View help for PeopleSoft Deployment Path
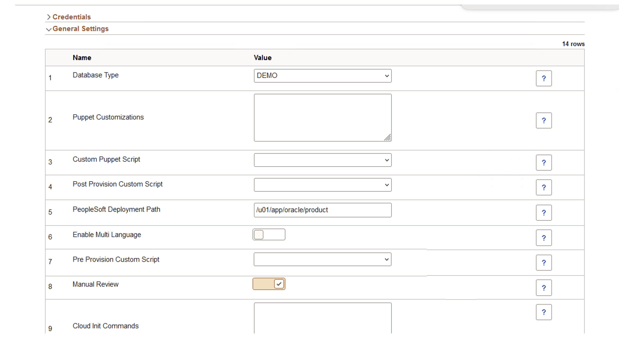Screen dimensions: 644x345 (x=543, y=213)
